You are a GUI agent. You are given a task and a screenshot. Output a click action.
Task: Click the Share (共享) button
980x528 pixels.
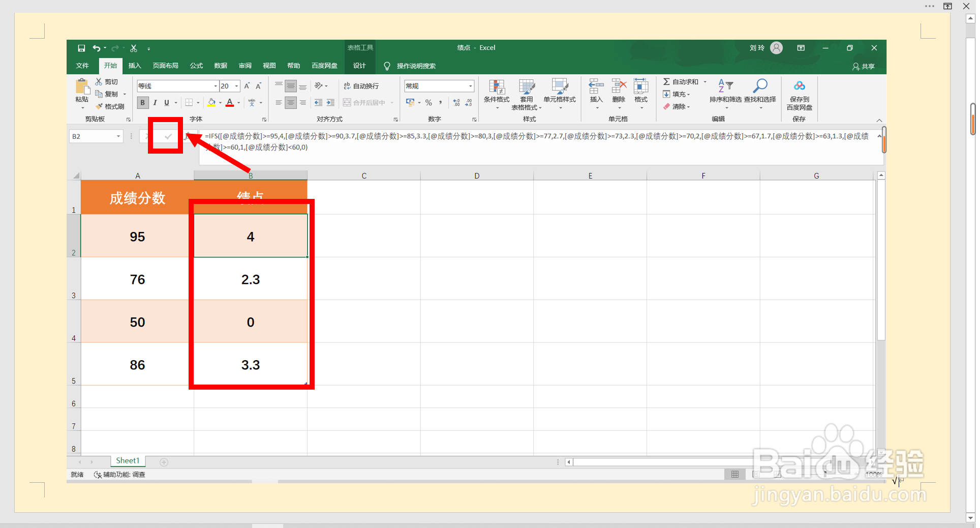[x=864, y=66]
